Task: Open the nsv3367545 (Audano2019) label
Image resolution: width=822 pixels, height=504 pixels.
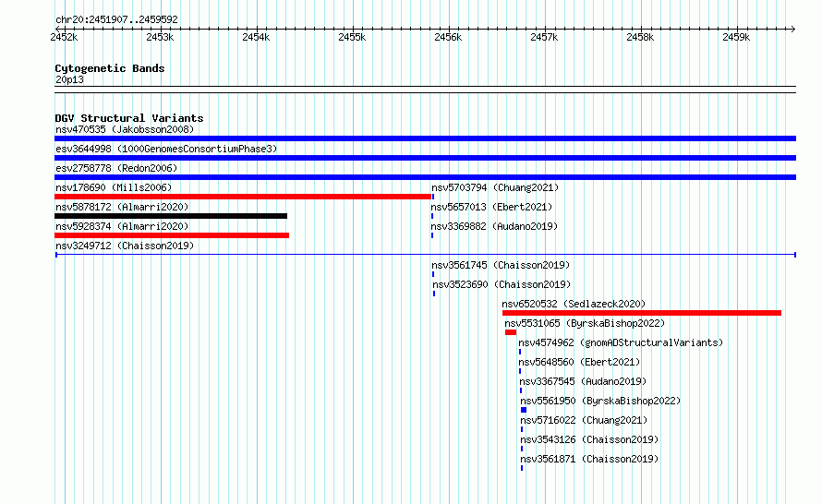Action: [x=583, y=381]
